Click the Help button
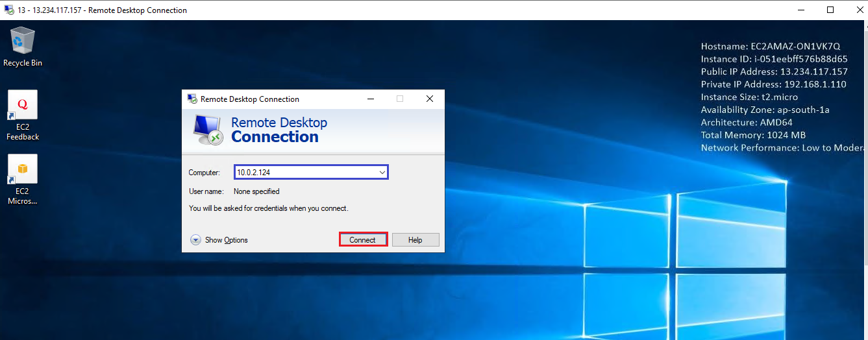Viewport: 868px width, 340px height. [x=415, y=239]
